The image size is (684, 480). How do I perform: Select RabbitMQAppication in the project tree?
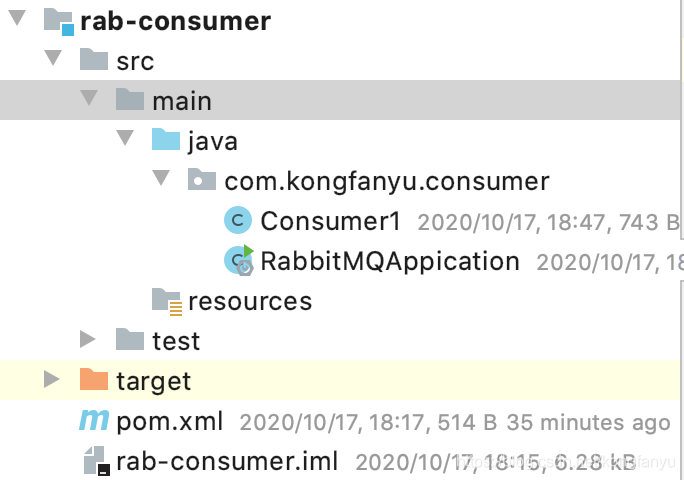390,261
